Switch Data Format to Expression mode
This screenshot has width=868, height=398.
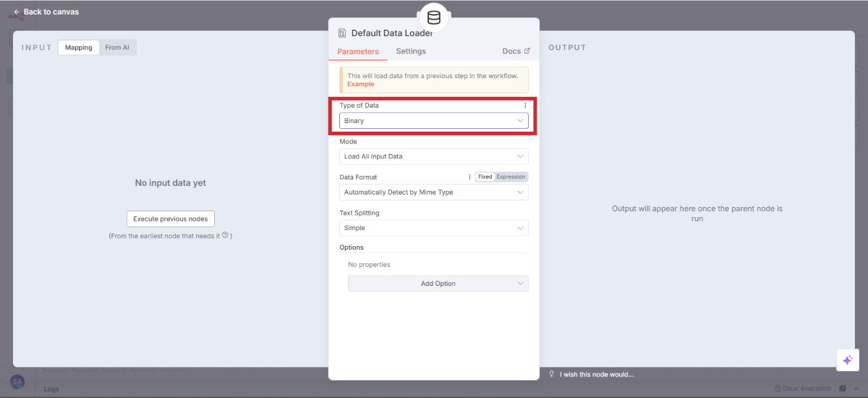(511, 177)
